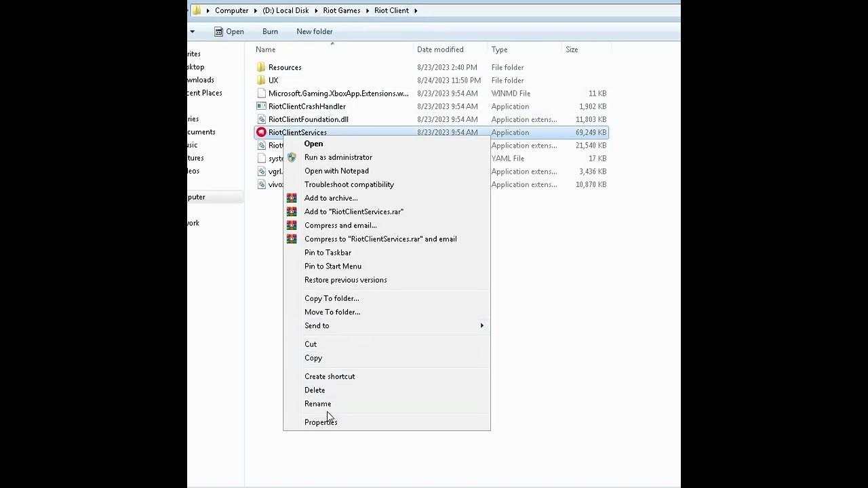Click the 69,249 KB size cell

coord(591,132)
